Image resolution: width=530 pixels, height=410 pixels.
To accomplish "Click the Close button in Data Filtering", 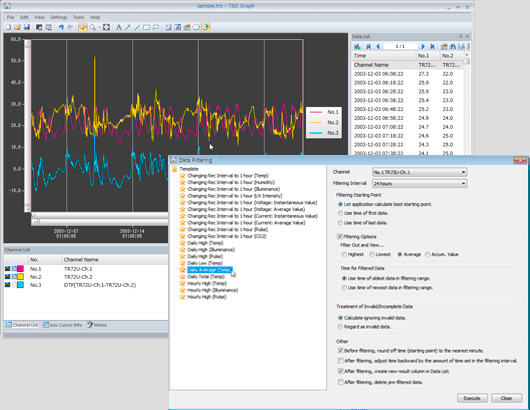I will [x=506, y=398].
